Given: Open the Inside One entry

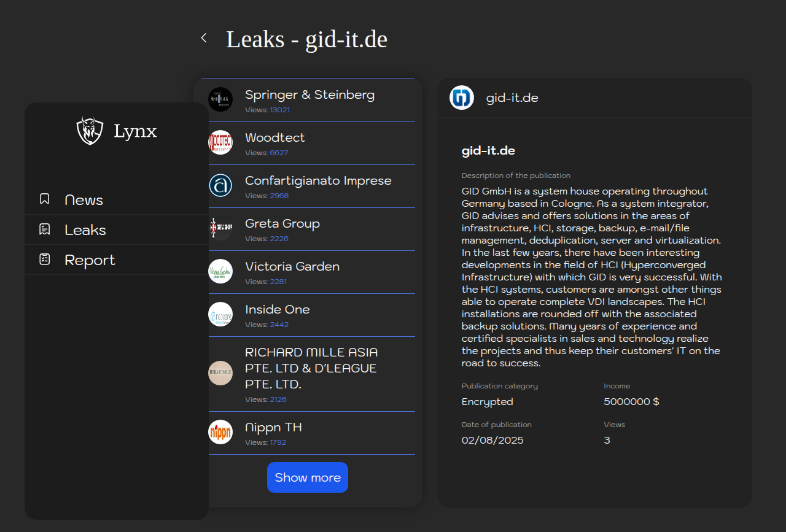Looking at the screenshot, I should point(308,315).
